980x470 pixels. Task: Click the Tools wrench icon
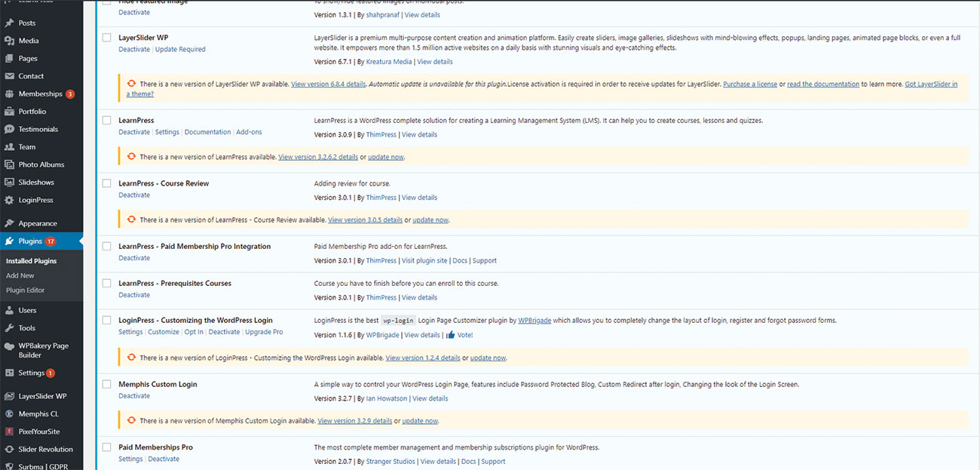point(9,328)
